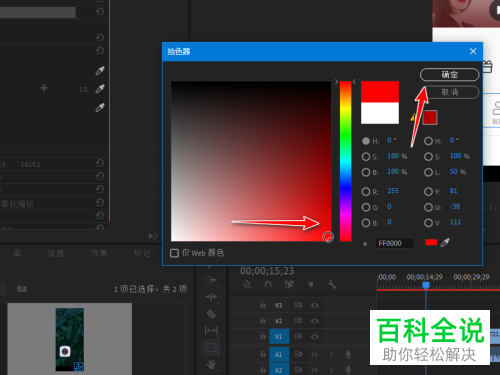Click the 1419.1 value
Screen dimensions: 500x375
[30, 164]
